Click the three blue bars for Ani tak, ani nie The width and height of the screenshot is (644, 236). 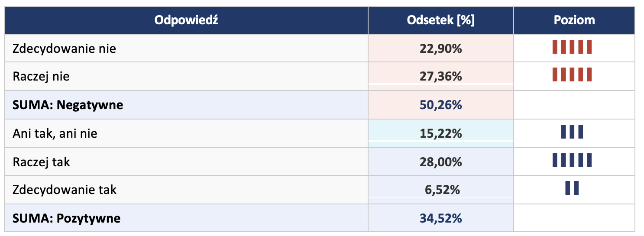[x=572, y=132]
